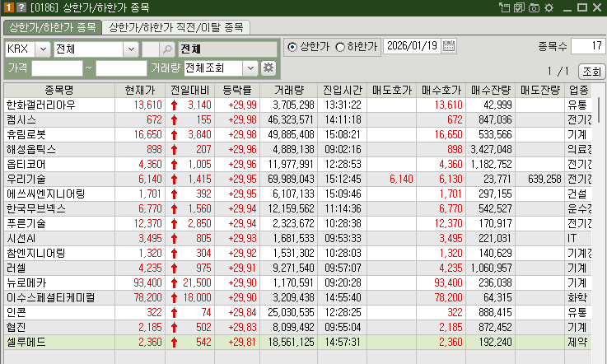Screen dimensions: 607x364
Task: Select the 상한가 radio button
Action: click(x=292, y=47)
